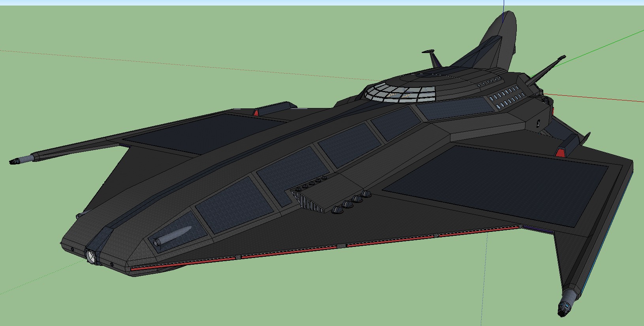
Task: Select the silver torpedo barrel near the nose
Action: tap(172, 236)
